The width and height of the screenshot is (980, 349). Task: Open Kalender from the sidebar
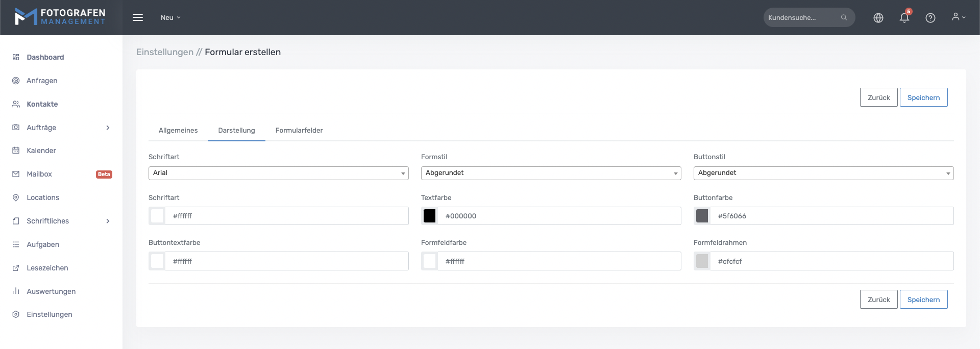click(x=41, y=151)
